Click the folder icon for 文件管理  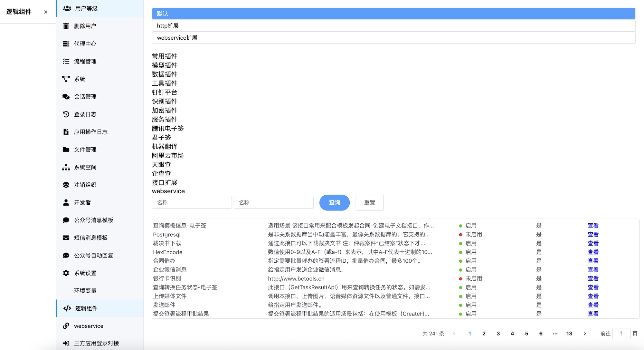[x=66, y=150]
